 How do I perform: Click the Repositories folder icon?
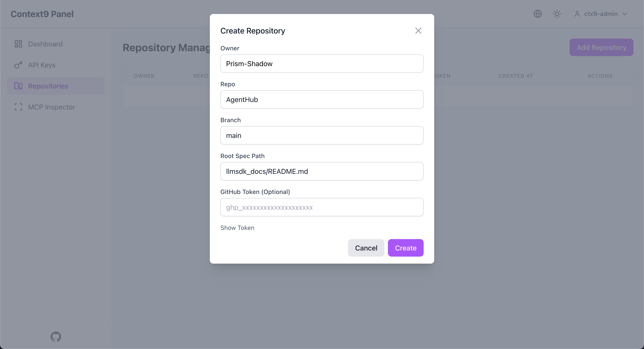(18, 86)
